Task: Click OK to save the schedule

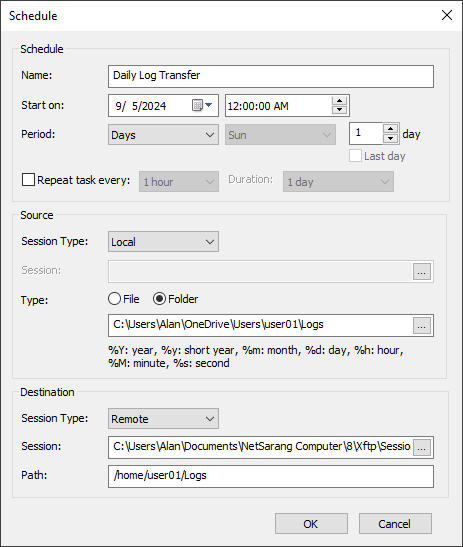Action: click(311, 524)
